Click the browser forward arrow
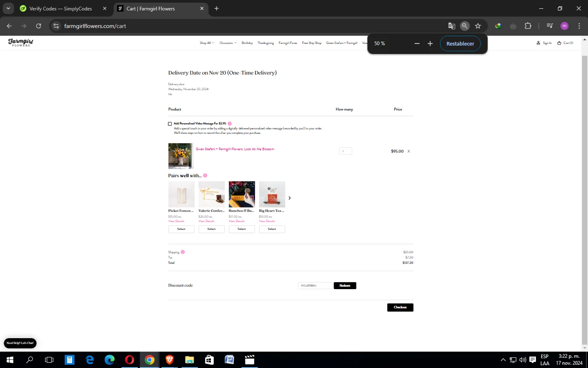 point(24,26)
